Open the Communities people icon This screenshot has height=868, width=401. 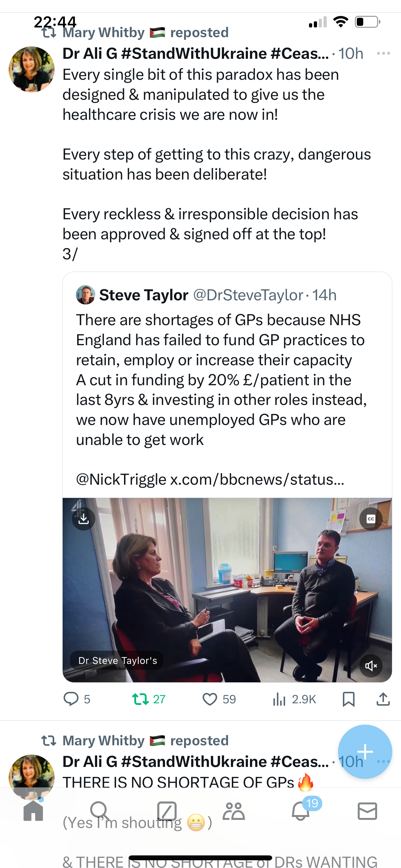click(x=233, y=811)
